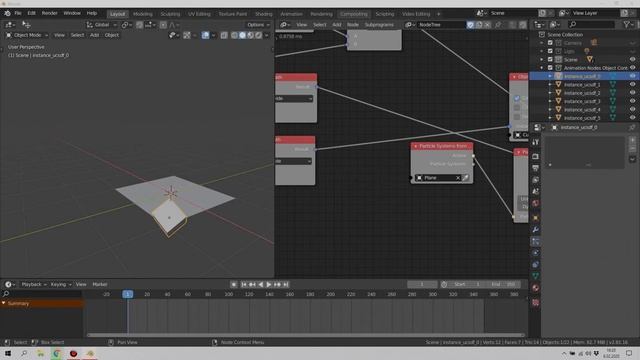Open the timeline Marker menu
Viewport: 640px width, 360px height.
(x=100, y=284)
